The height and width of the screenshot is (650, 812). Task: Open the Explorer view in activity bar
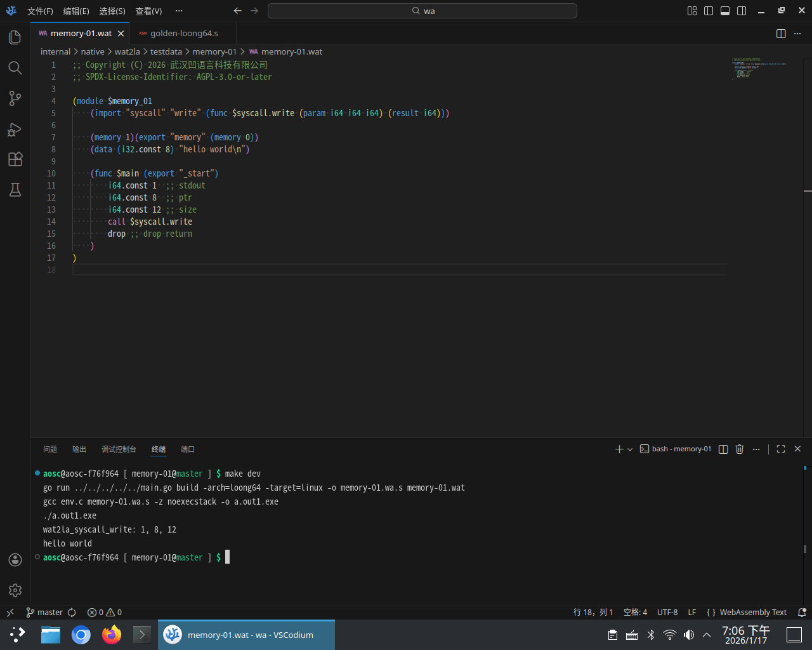pos(15,37)
